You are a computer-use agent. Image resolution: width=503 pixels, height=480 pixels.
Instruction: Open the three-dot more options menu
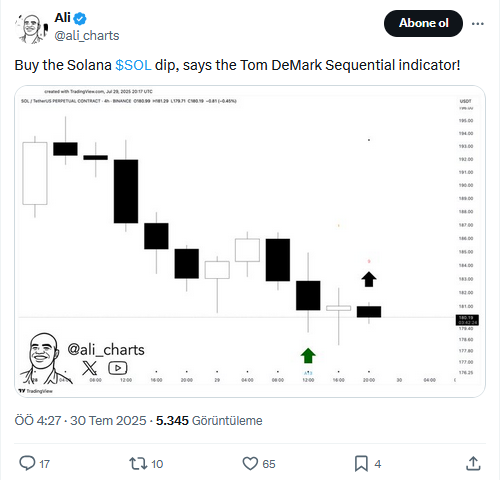pyautogui.click(x=477, y=24)
